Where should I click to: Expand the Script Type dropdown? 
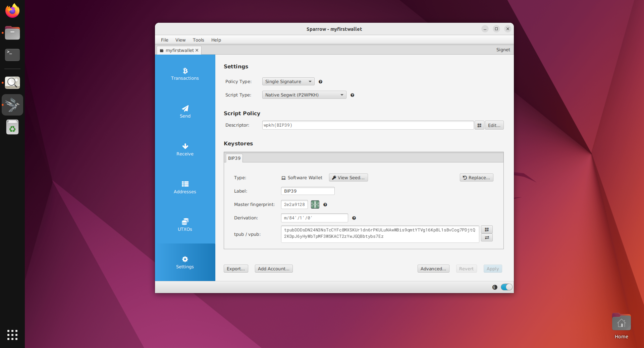click(304, 95)
